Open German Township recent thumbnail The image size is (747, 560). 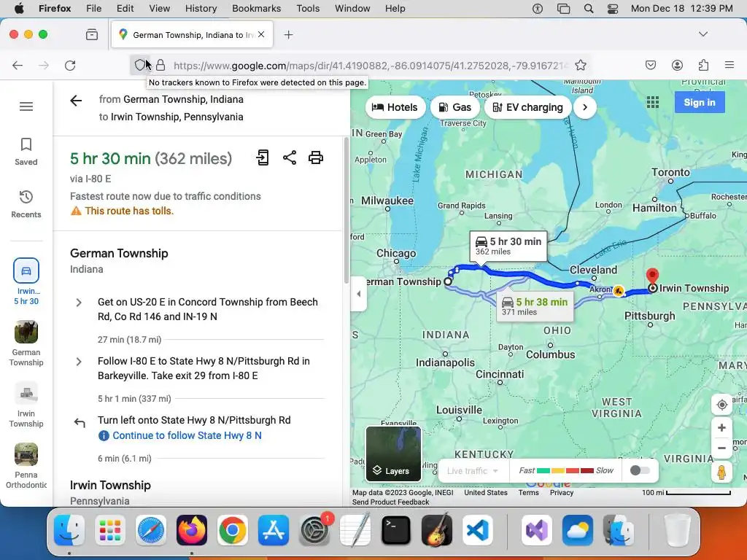26,343
